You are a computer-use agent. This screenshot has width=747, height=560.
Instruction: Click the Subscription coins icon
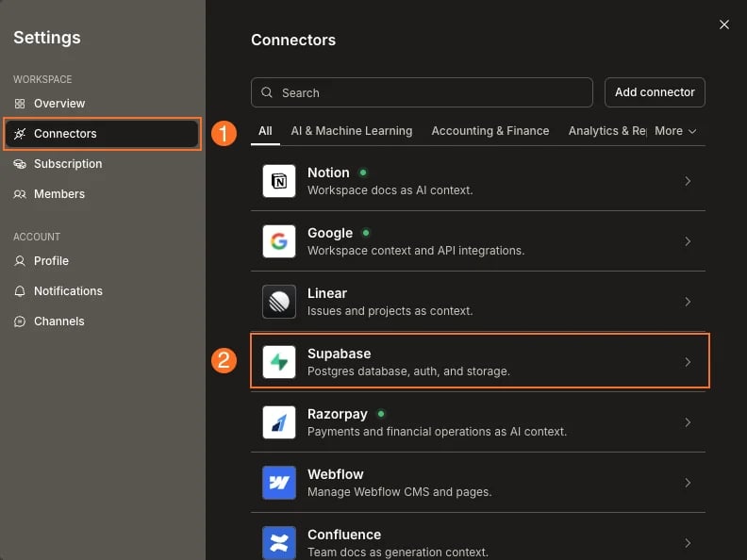tap(20, 164)
